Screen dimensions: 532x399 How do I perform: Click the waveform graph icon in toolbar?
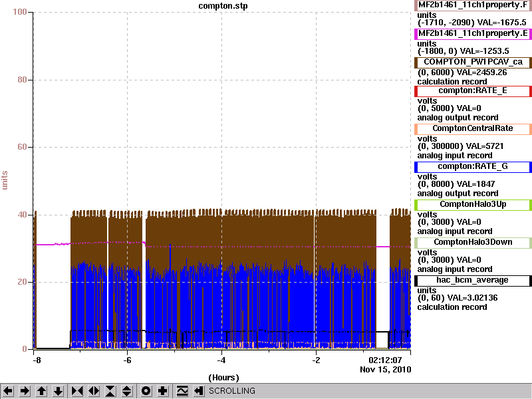182,391
